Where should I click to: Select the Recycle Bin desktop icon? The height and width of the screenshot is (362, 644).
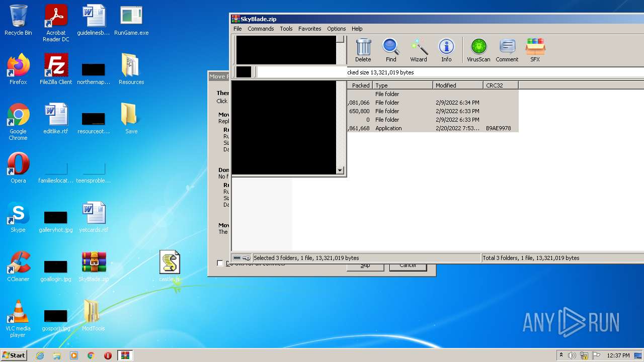point(18,21)
